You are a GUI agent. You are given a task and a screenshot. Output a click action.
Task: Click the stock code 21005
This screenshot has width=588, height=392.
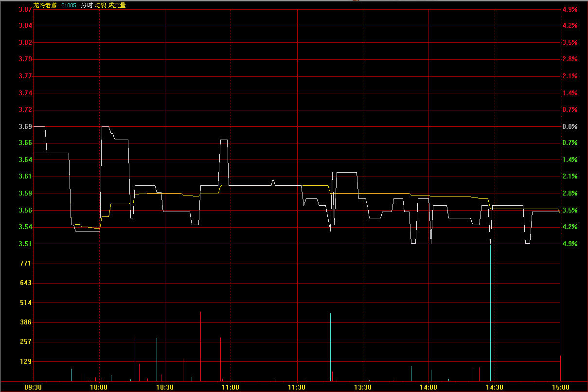(69, 5)
